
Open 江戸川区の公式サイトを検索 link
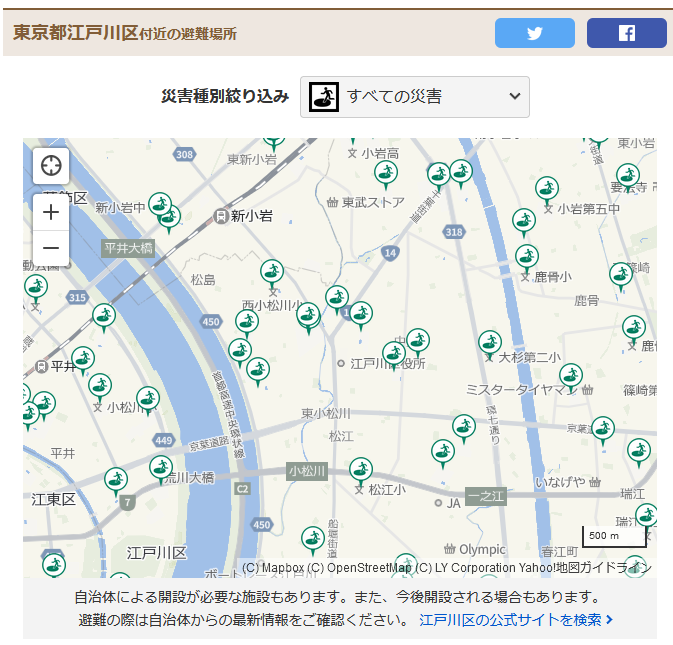click(x=516, y=620)
